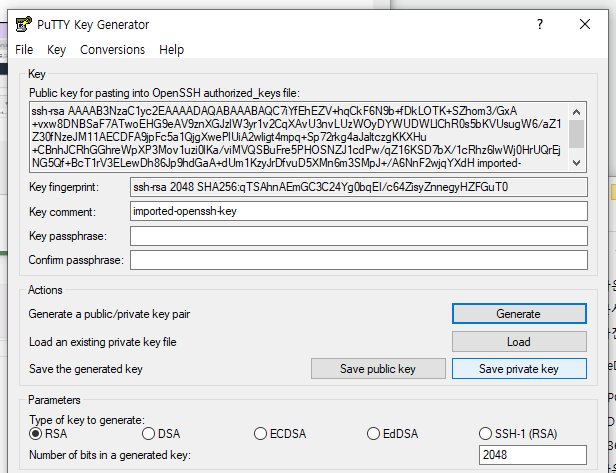Viewport: 616px width, 473px height.
Task: Open the Conversions menu
Action: (112, 50)
